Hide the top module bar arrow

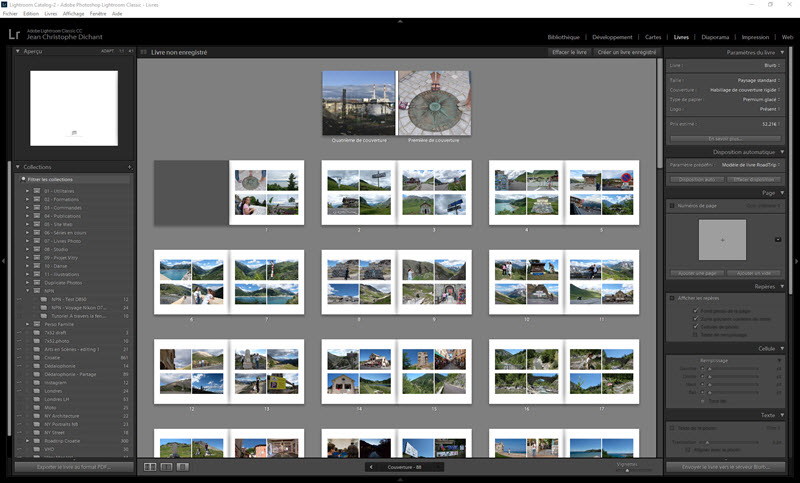(400, 21)
